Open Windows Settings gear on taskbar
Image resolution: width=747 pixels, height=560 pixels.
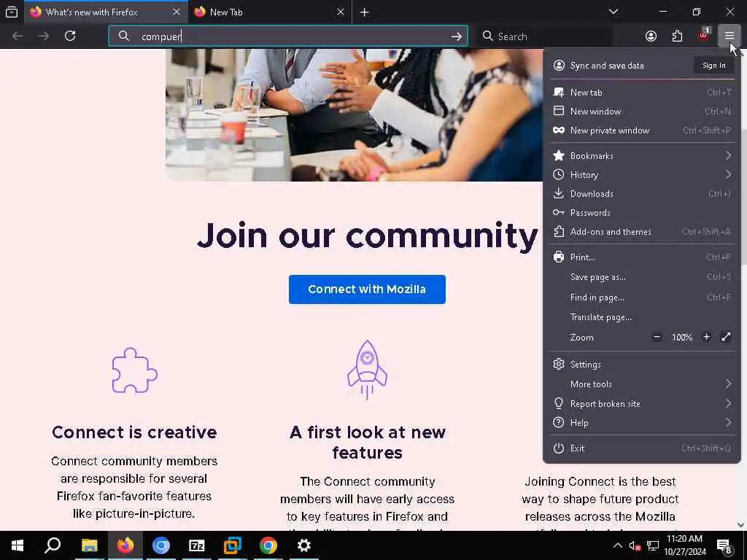[x=304, y=545]
